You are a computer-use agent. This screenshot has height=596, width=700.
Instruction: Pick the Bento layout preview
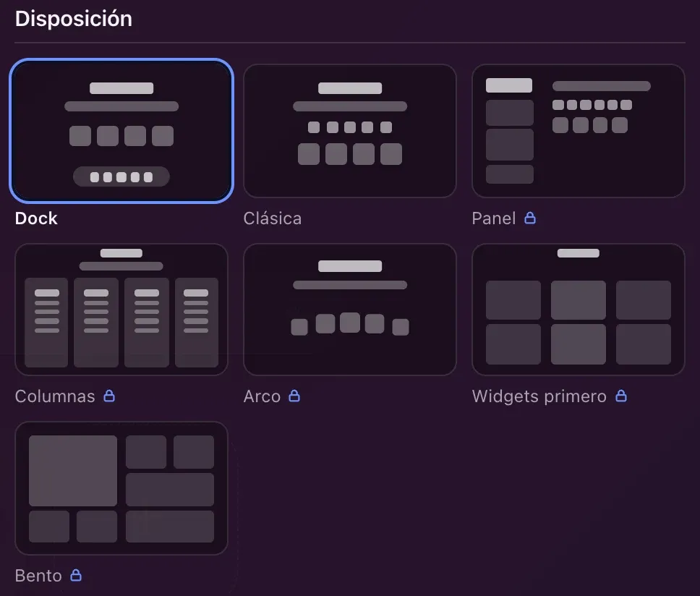pos(121,488)
